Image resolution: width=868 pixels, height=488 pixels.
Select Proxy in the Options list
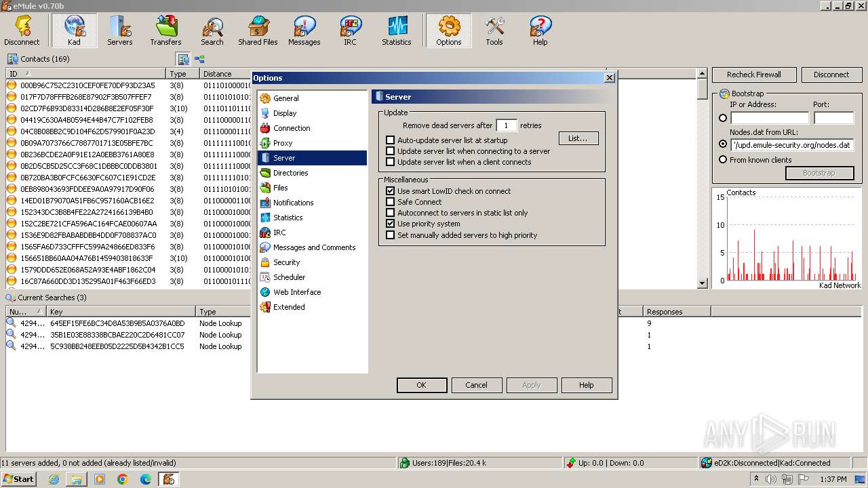click(x=312, y=143)
